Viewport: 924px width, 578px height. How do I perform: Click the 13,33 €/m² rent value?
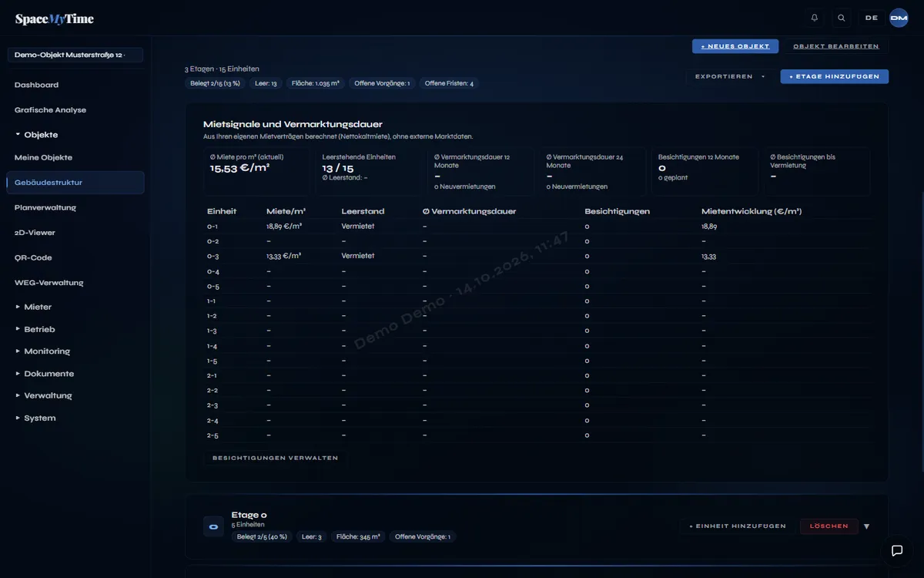point(283,256)
